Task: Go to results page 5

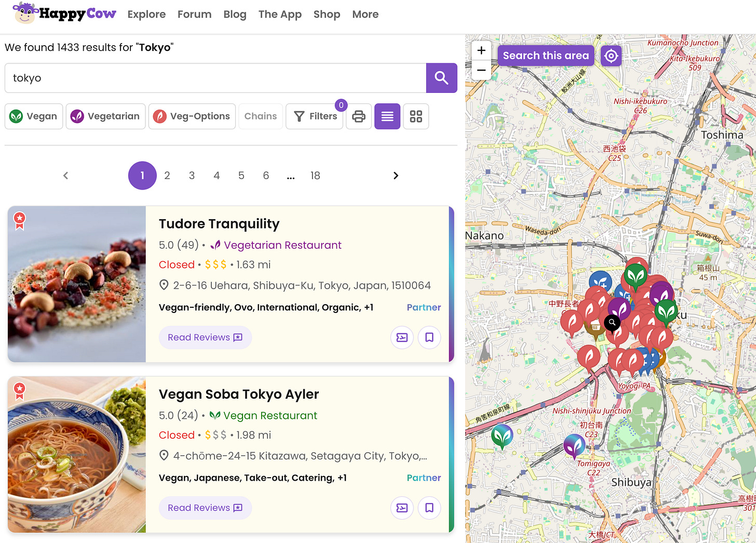Action: 241,175
